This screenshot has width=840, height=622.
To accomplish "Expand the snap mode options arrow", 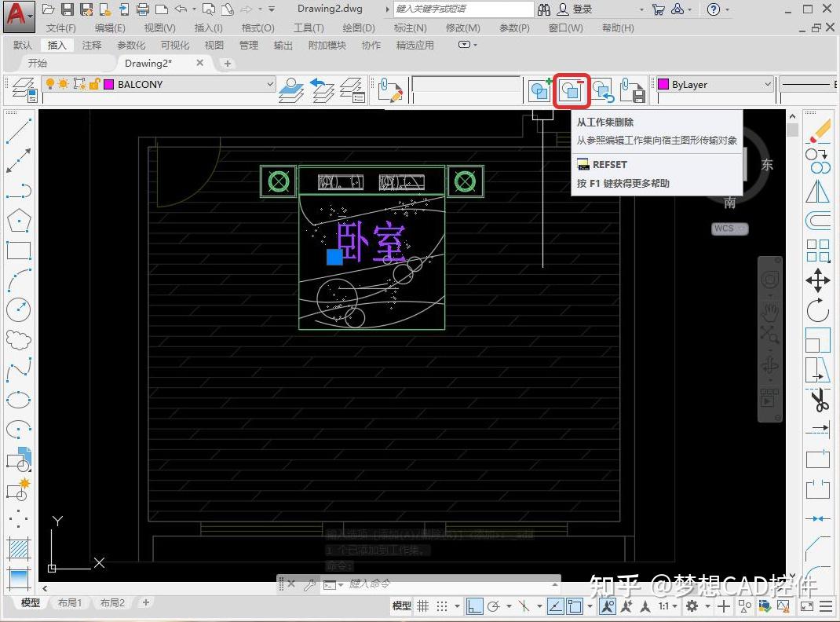I will coord(457,606).
